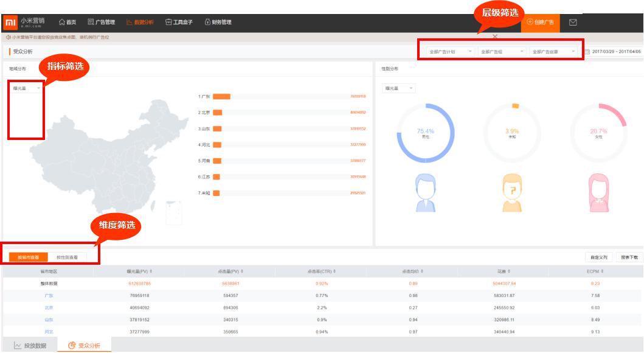Viewport: 644px width, 353px height.
Task: Switch table view to 按性别查看
Action: [67, 257]
